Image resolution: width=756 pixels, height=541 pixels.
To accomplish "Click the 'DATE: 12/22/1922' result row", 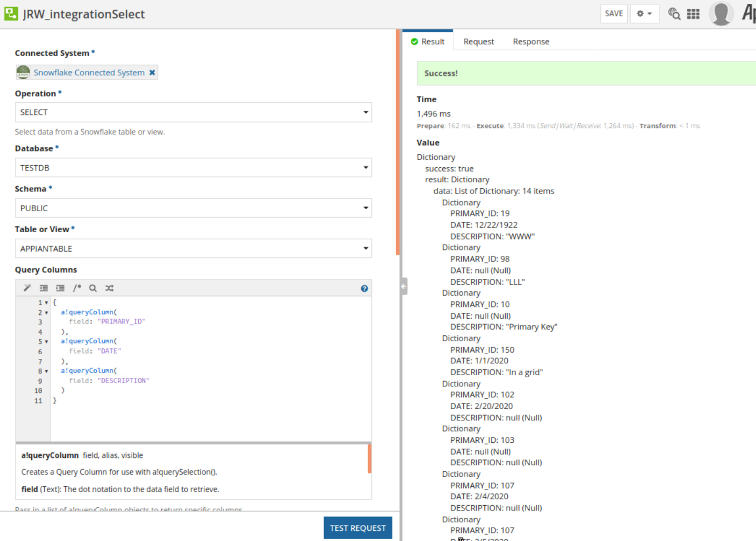I will coord(484,225).
